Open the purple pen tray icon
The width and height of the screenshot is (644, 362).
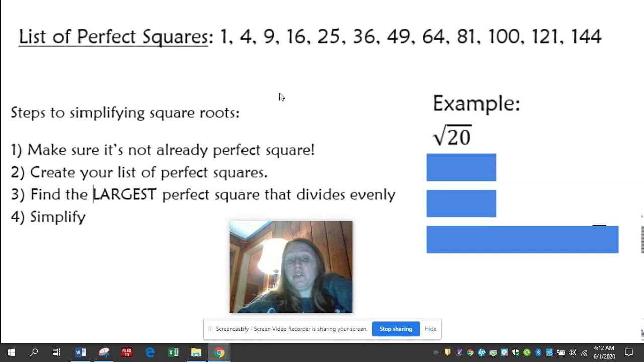coord(459,352)
